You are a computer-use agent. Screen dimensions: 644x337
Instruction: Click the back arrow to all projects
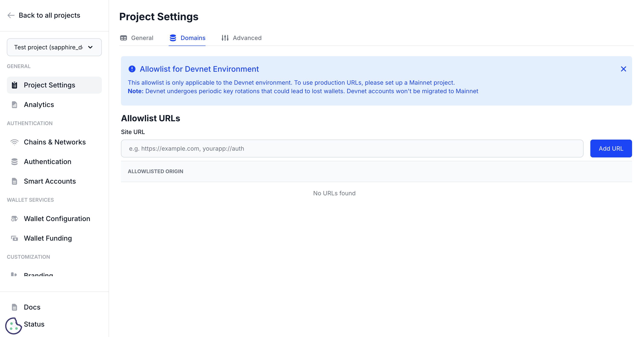click(11, 15)
